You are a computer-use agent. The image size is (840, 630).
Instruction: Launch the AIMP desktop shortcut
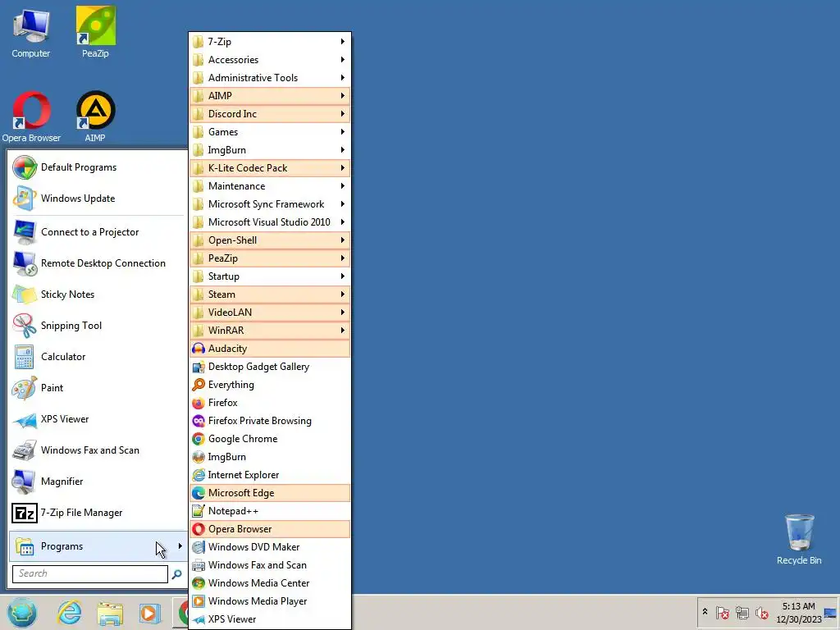(x=95, y=116)
